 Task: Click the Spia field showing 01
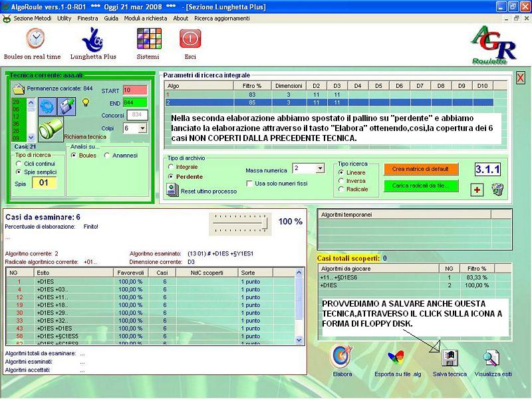tap(44, 183)
